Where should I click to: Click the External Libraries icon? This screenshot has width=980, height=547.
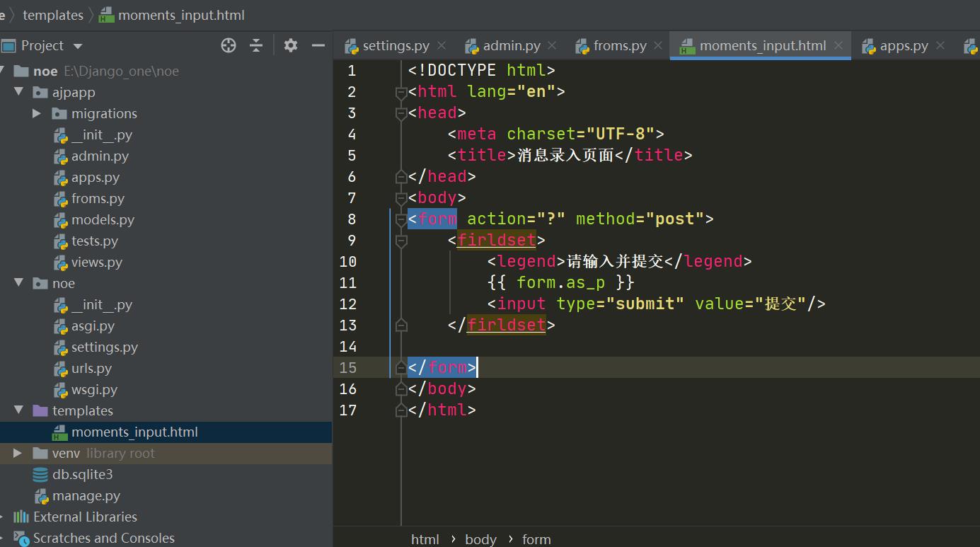(x=21, y=517)
